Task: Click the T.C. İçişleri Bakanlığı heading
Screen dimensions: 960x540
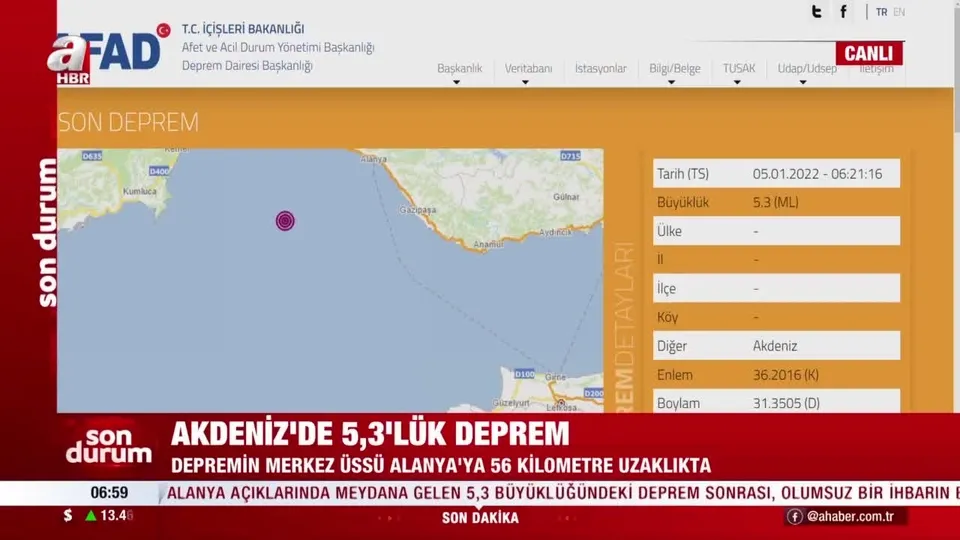Action: tap(243, 29)
